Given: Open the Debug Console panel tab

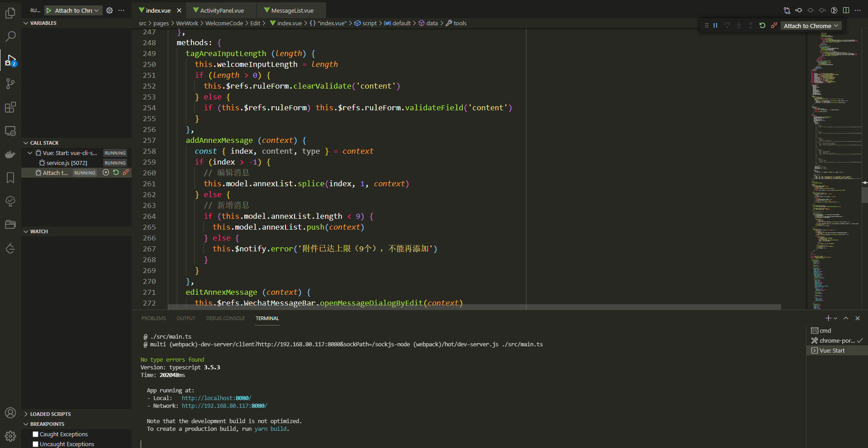Looking at the screenshot, I should [225, 318].
